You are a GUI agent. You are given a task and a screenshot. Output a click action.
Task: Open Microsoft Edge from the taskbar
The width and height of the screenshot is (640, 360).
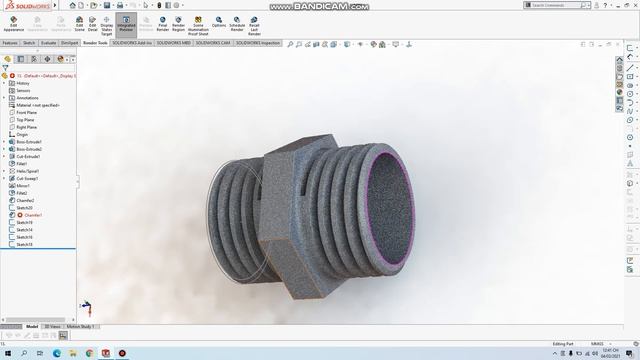57,353
